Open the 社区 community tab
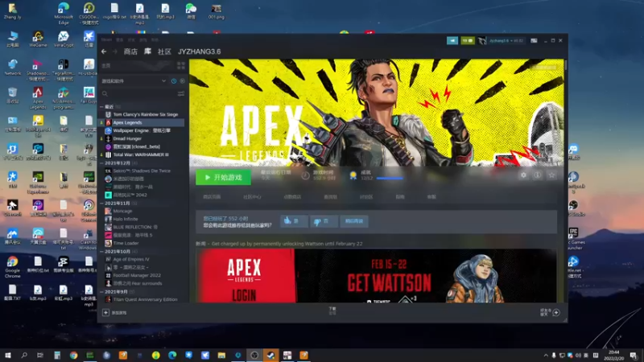This screenshot has width=644, height=362. 164,51
